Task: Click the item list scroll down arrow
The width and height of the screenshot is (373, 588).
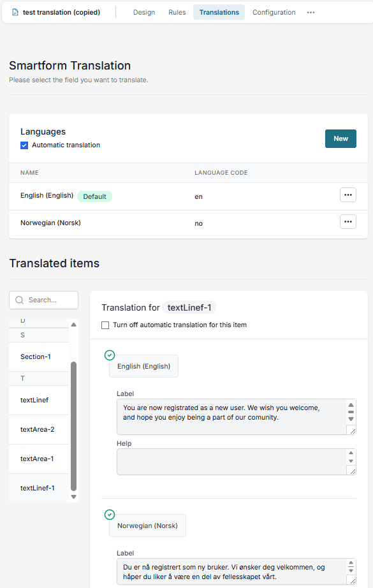Action: click(x=74, y=497)
